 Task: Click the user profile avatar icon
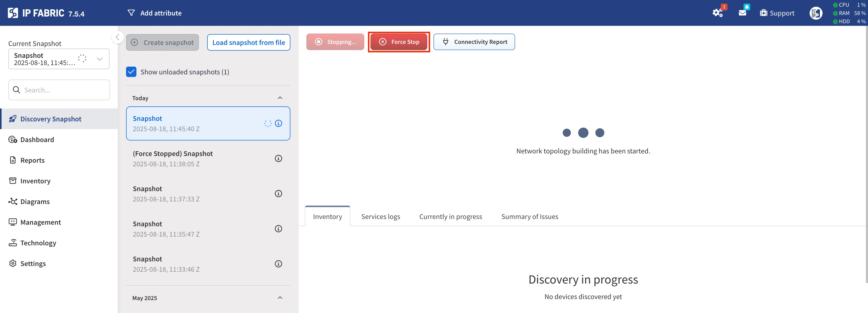click(x=816, y=13)
